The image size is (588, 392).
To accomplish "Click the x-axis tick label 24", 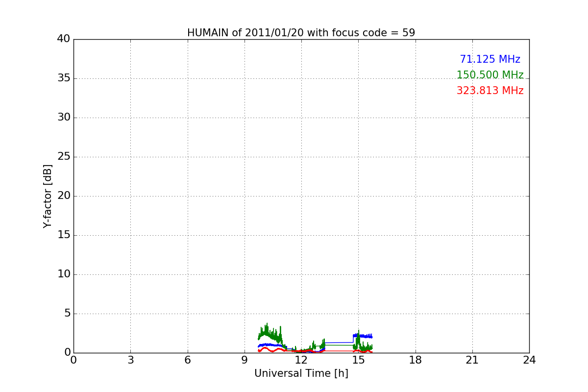I will pyautogui.click(x=529, y=360).
